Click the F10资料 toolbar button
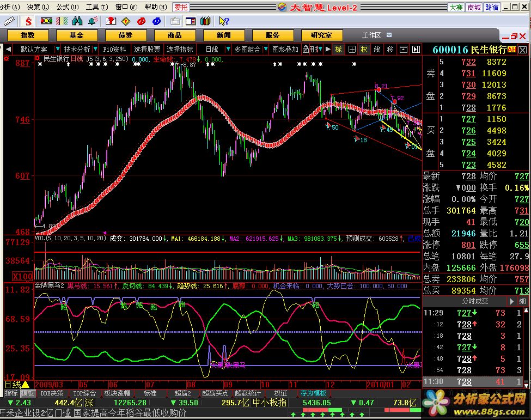The height and width of the screenshot is (420, 531). pyautogui.click(x=114, y=50)
